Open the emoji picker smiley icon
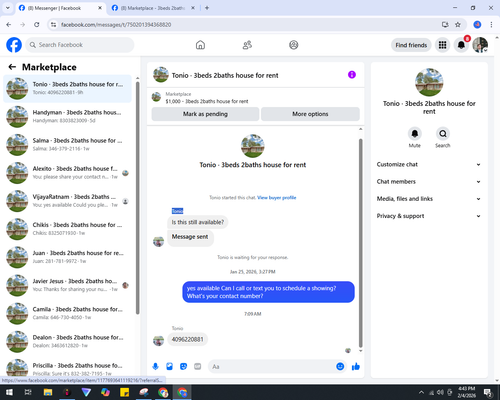This screenshot has height=400, width=500. [x=340, y=367]
